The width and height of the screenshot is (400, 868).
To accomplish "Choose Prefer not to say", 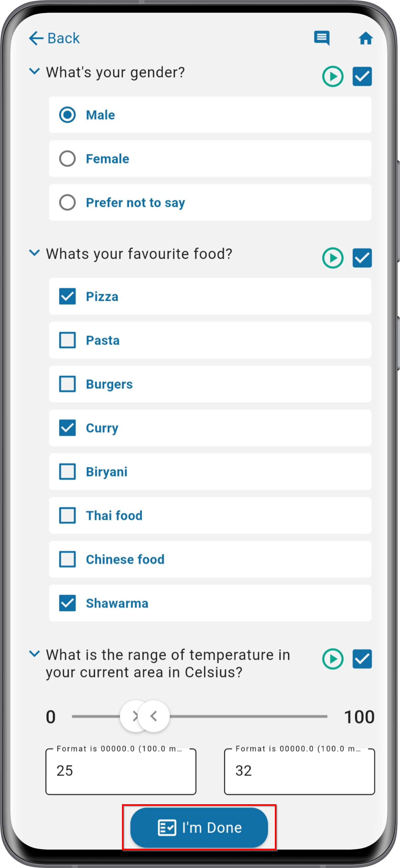I will tap(210, 202).
